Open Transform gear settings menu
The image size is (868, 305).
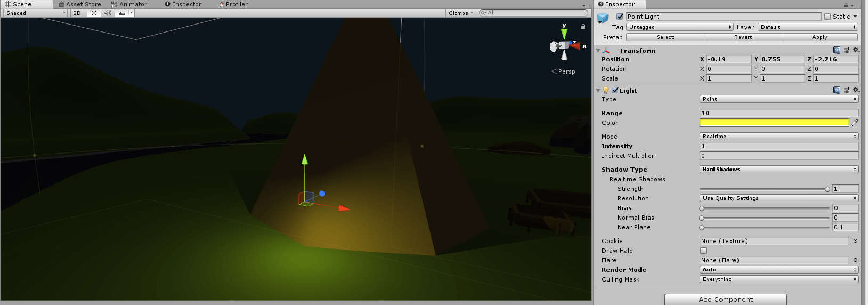(x=856, y=51)
